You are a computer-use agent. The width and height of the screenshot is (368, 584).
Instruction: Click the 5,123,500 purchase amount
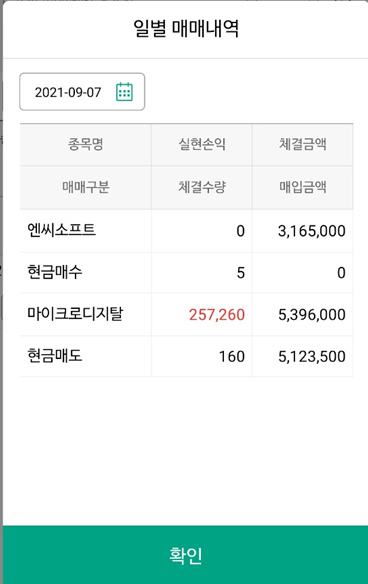pos(312,357)
